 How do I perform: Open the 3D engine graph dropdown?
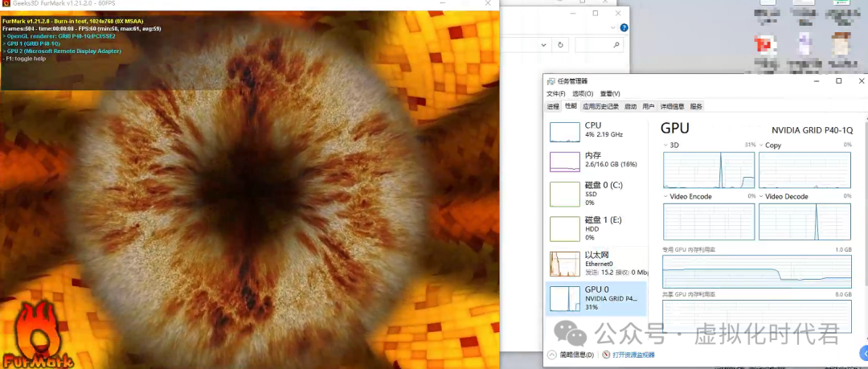[x=666, y=146]
